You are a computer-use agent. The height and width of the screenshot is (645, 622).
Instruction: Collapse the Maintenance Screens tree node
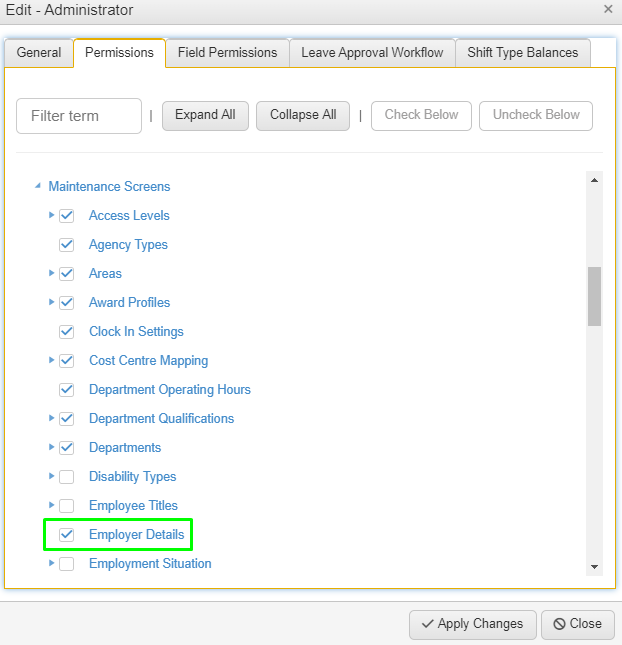pos(38,186)
